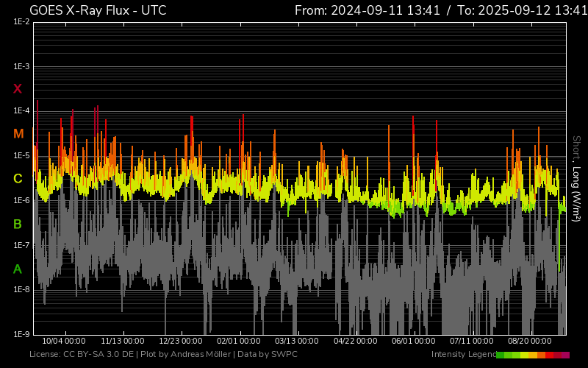
Task: Click the orange M flare class label
Action: (x=18, y=134)
